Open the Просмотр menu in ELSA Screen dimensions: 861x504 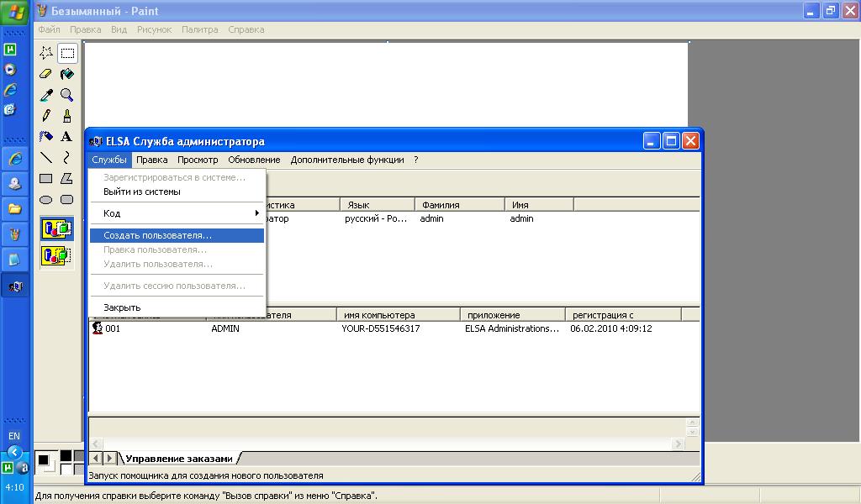point(198,160)
